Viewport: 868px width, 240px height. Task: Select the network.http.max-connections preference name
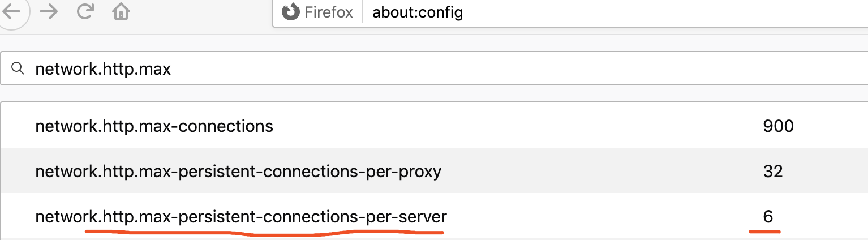154,126
